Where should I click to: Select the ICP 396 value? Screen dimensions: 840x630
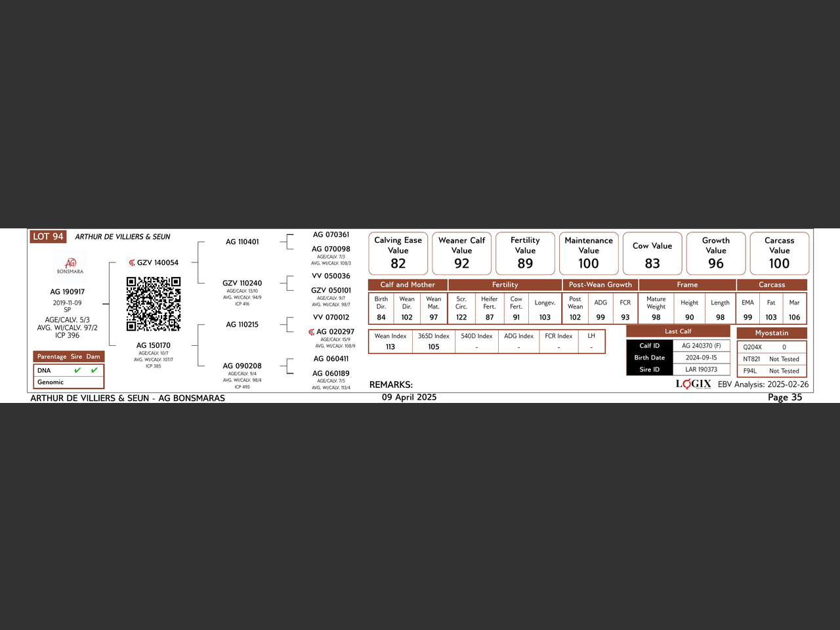click(x=68, y=335)
